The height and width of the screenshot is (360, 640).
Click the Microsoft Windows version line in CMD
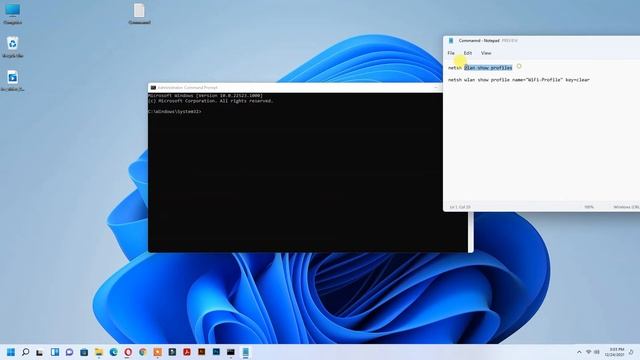click(x=205, y=96)
